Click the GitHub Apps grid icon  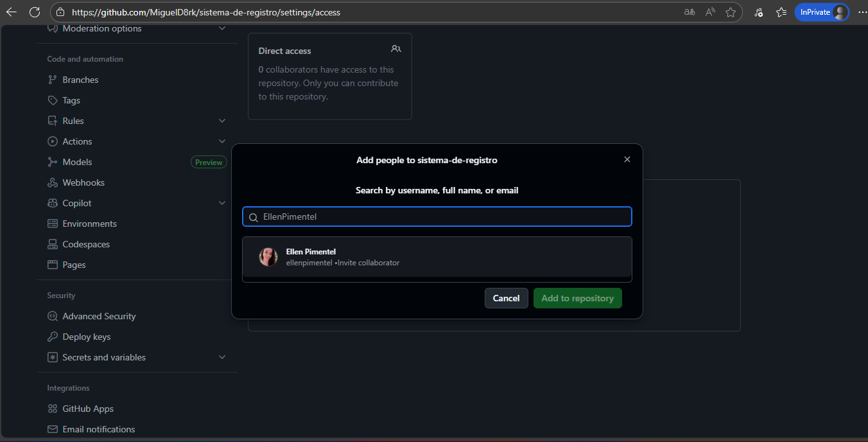53,409
